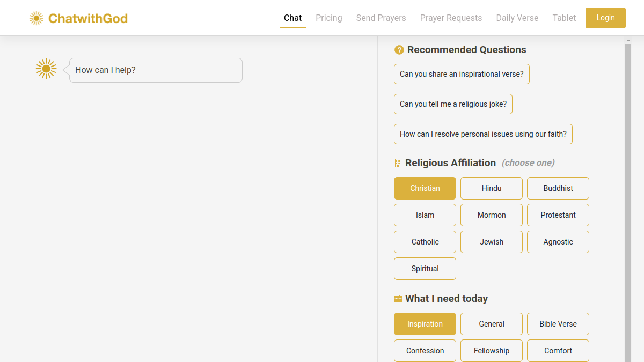Choose Hindu as religious affiliation

[x=492, y=188]
